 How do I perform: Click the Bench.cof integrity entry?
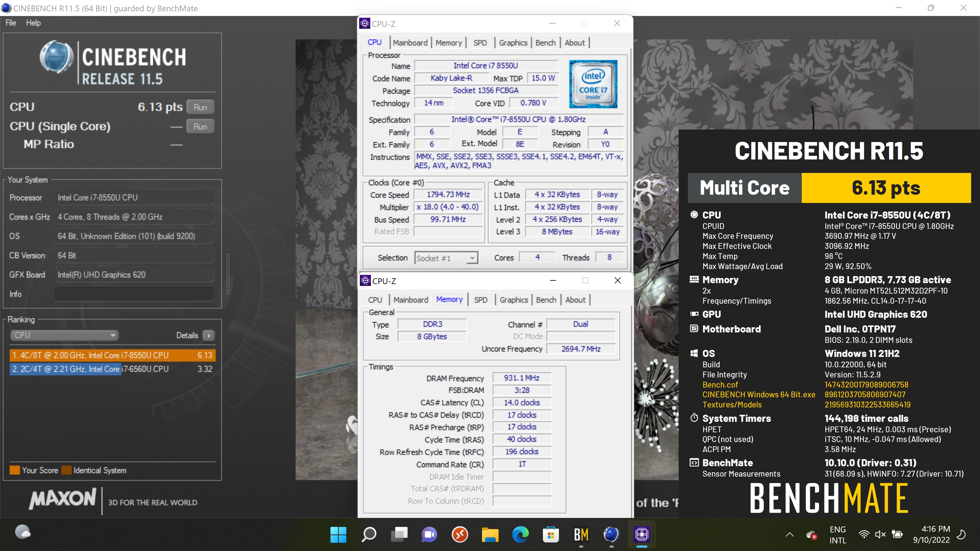point(720,385)
